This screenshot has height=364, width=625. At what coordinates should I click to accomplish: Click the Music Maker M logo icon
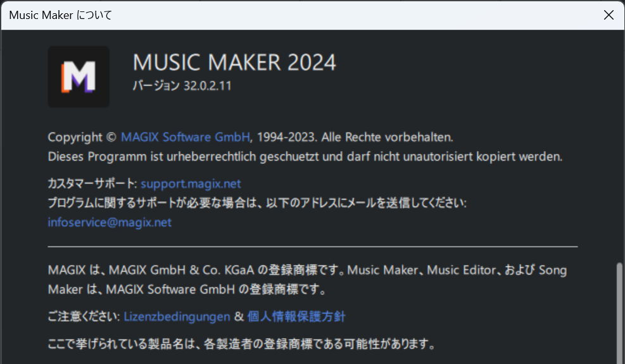(x=79, y=77)
